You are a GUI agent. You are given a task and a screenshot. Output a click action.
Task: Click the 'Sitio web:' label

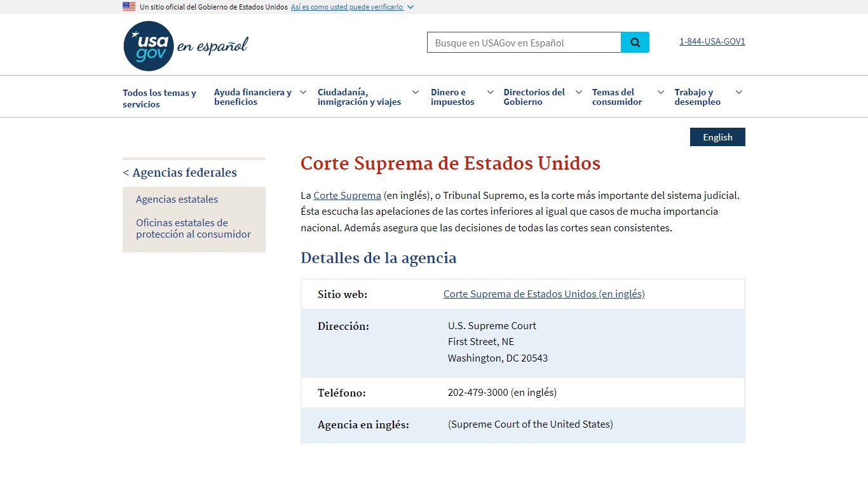342,294
